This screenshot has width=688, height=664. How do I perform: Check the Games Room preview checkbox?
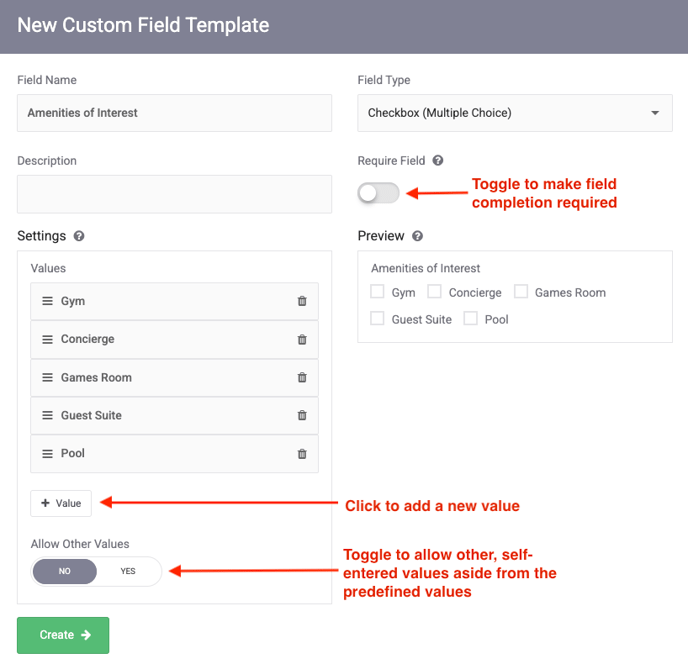pos(521,291)
